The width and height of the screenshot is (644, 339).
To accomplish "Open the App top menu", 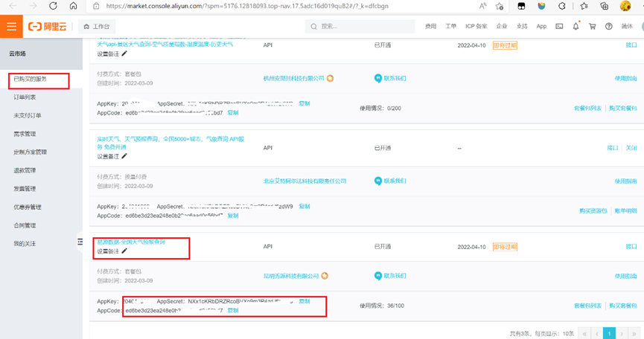I will pyautogui.click(x=541, y=26).
